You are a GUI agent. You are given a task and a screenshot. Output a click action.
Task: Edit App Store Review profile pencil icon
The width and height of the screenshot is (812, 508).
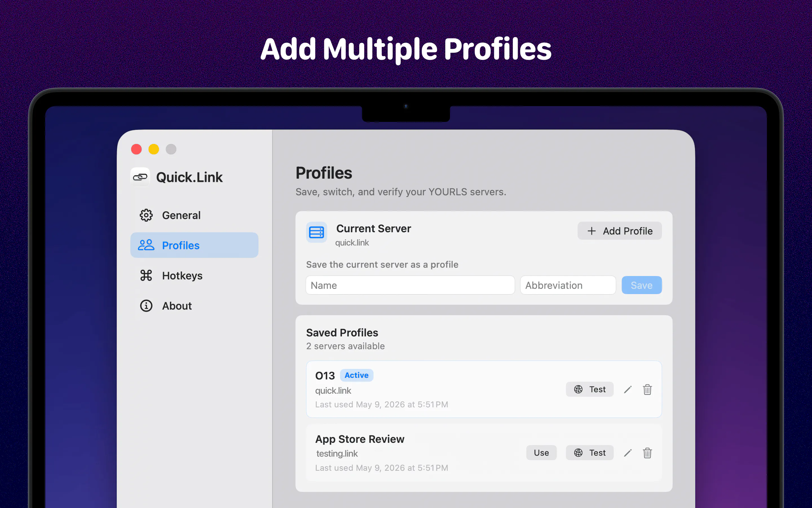click(628, 453)
